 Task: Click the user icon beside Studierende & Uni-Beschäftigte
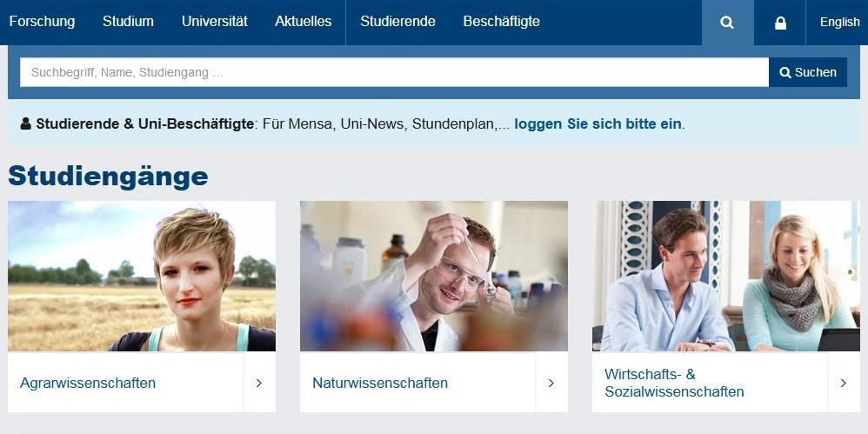point(25,124)
